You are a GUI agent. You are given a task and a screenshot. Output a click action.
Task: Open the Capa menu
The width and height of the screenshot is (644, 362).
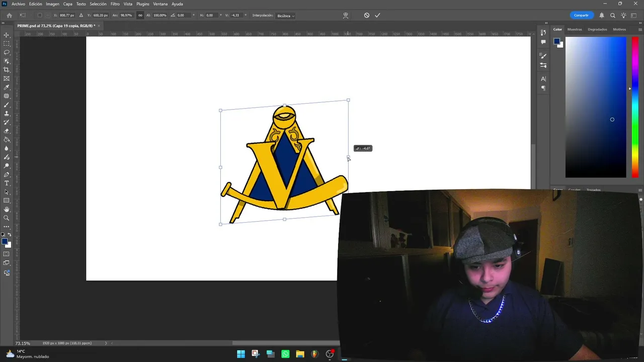pos(68,4)
